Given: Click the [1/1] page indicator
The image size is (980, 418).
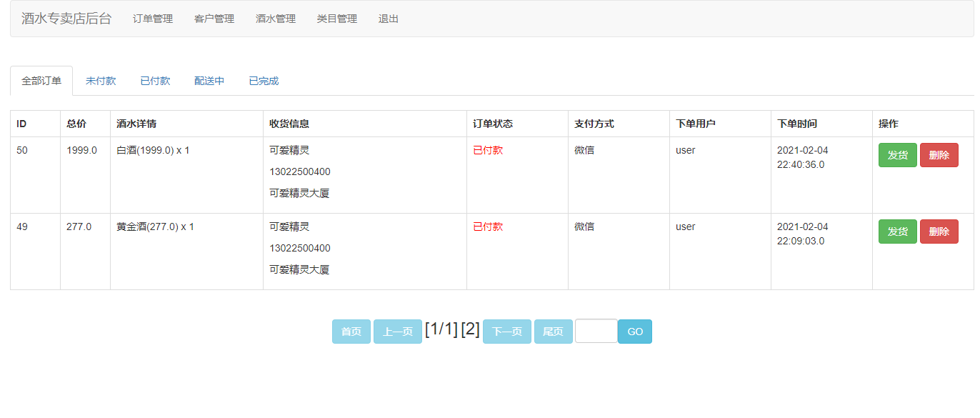Looking at the screenshot, I should [441, 329].
